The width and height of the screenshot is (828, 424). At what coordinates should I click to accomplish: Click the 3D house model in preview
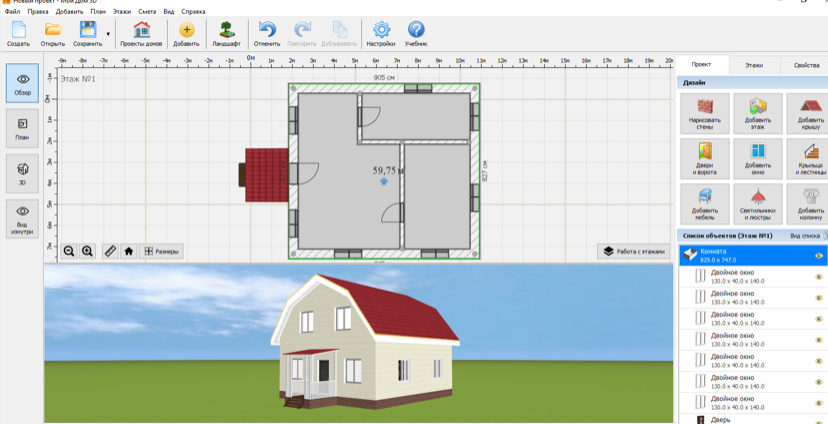[x=364, y=343]
